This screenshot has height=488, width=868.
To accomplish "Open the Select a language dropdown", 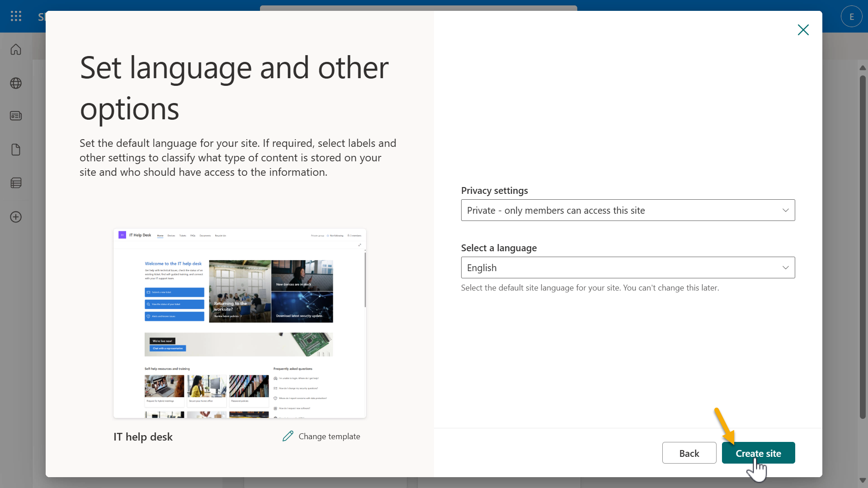I will pos(627,267).
